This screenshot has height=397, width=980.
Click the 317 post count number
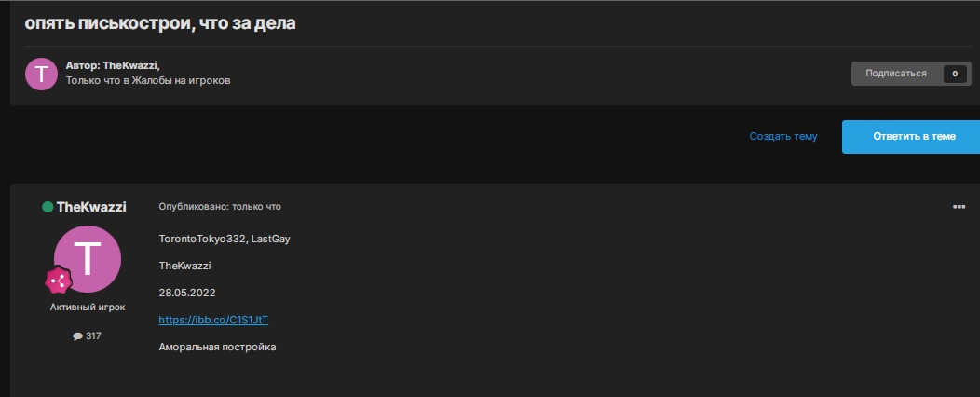click(x=93, y=336)
